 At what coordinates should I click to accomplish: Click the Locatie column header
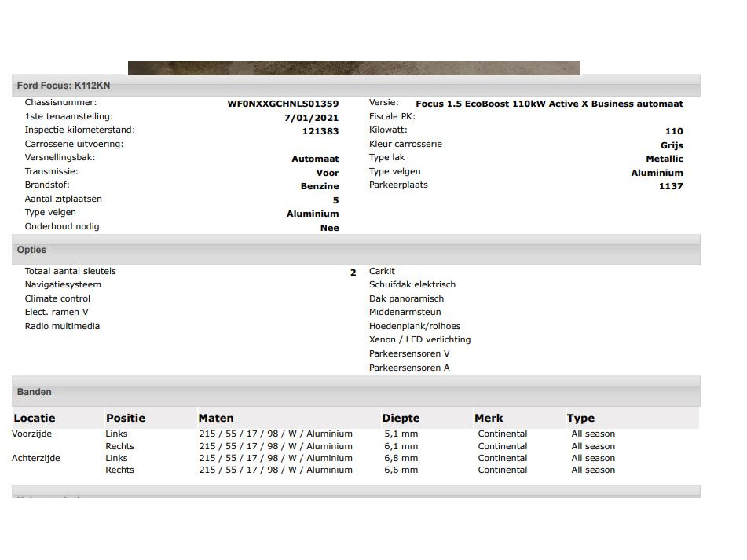35,418
